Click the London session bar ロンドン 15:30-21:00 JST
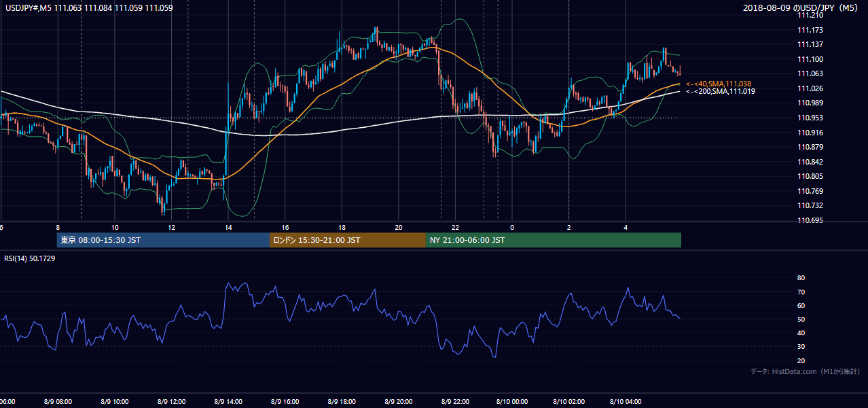The image size is (868, 408). 348,240
